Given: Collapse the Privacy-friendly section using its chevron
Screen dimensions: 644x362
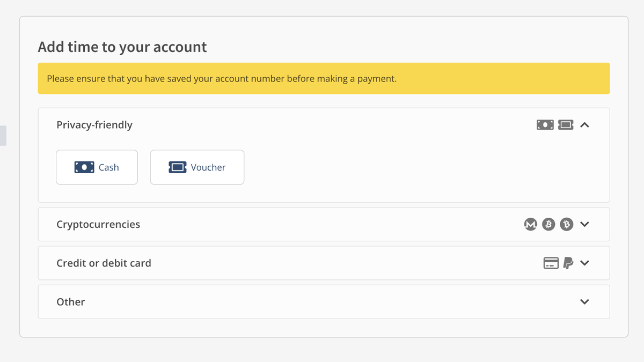Looking at the screenshot, I should tap(585, 125).
